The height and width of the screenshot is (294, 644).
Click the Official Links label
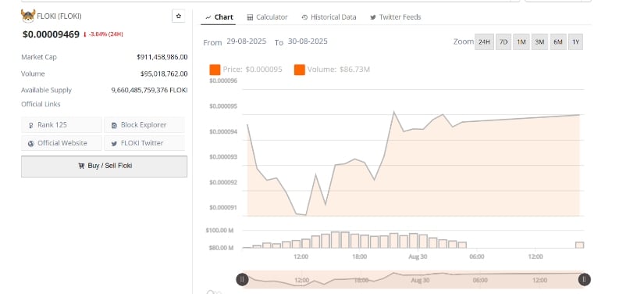41,105
